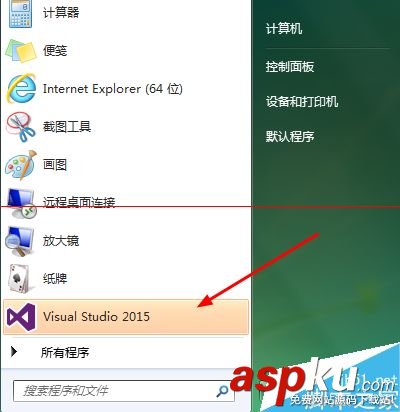The width and height of the screenshot is (400, 412).
Task: Launch Magnifier icon
Action: coord(21,241)
